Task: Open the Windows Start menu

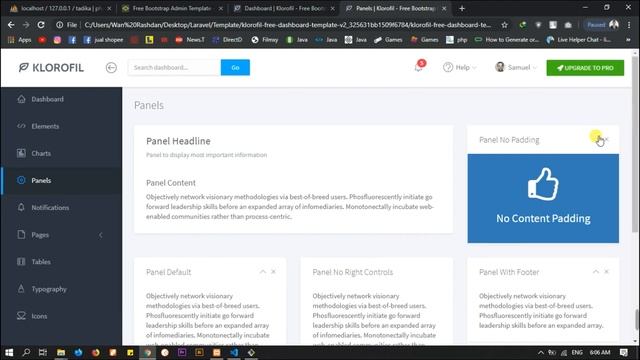Action: pos(9,352)
